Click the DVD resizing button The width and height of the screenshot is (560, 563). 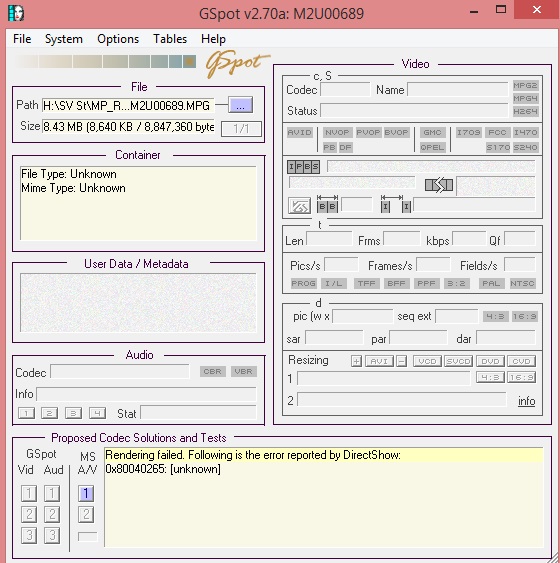click(490, 361)
